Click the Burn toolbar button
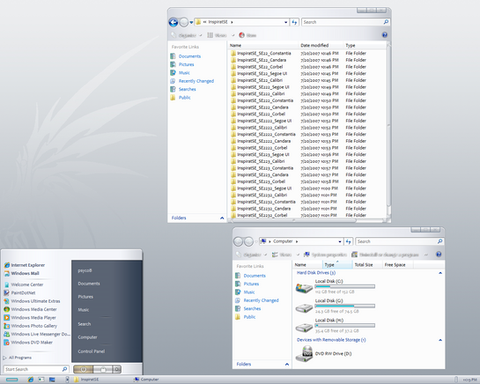This screenshot has height=384, width=480. click(248, 35)
